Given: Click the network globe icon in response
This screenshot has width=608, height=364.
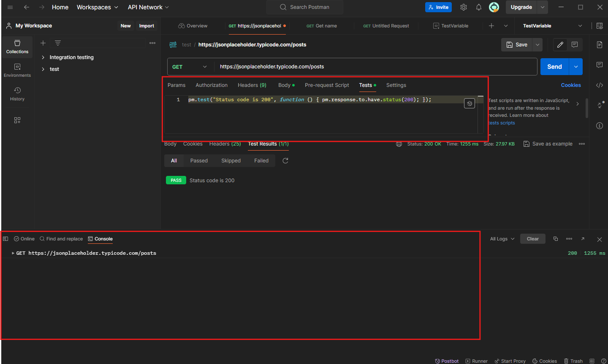Looking at the screenshot, I should click(x=399, y=144).
